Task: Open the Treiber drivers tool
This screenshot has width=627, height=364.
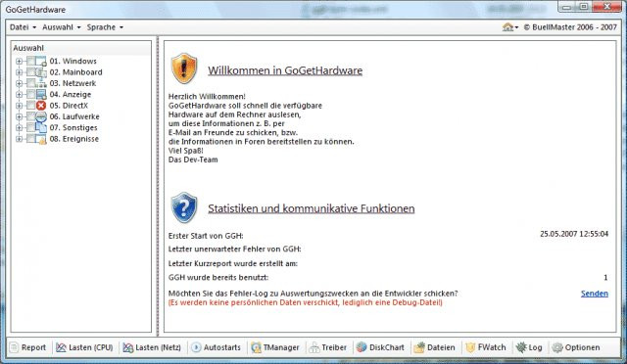Action: 328,347
